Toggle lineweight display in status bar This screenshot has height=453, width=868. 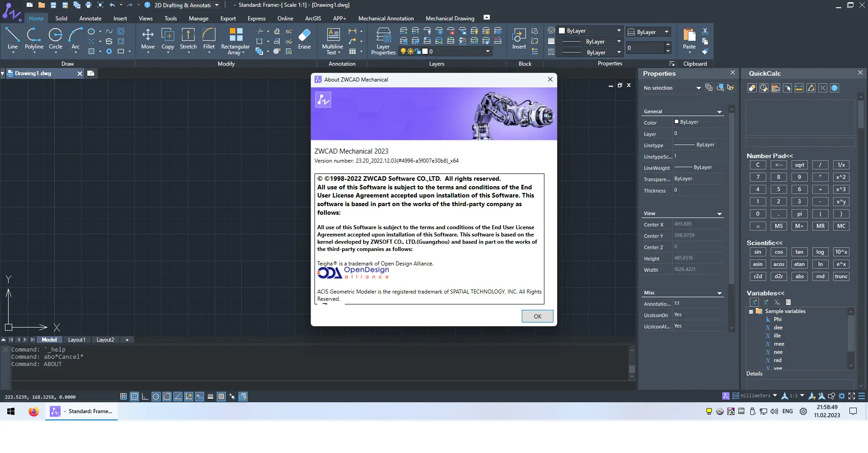pos(210,396)
